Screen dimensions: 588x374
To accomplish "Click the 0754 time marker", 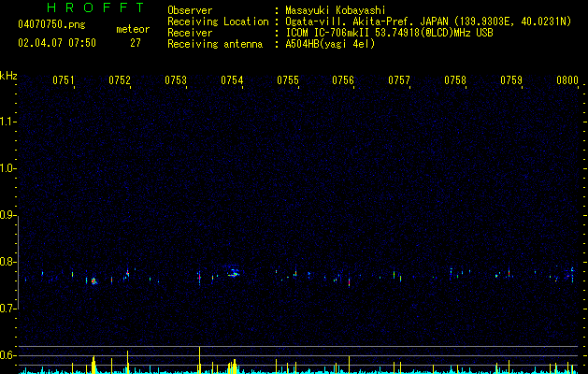I will click(x=232, y=80).
